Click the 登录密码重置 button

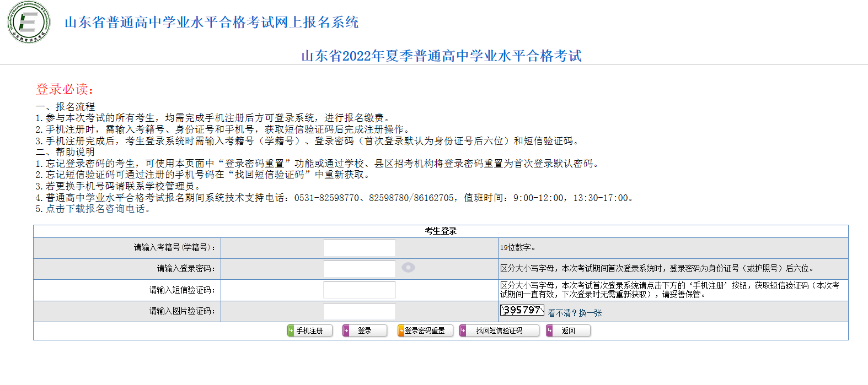tap(425, 330)
